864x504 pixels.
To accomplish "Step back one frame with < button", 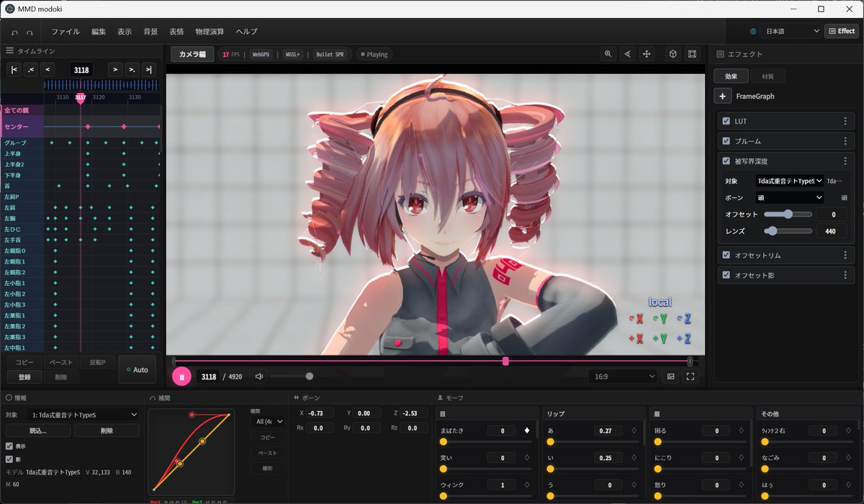I will click(48, 70).
